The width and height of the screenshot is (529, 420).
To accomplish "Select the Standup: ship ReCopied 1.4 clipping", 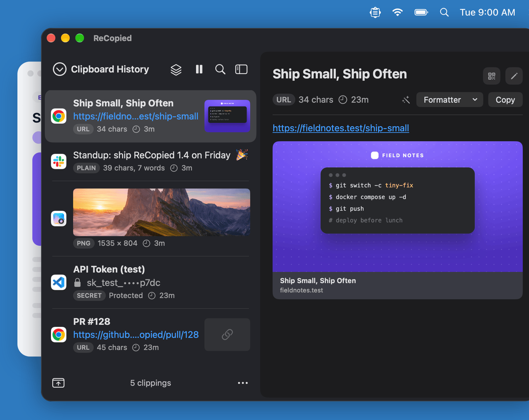I will (151, 161).
